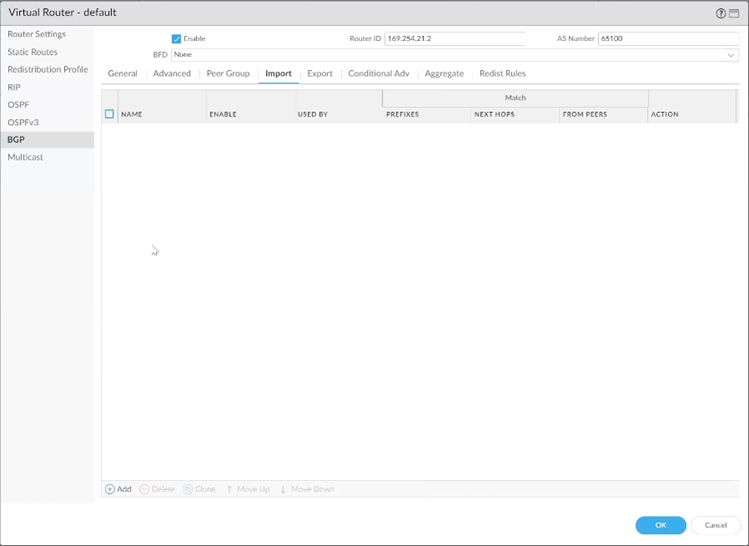
Task: Select Static Routes in the sidebar
Action: [33, 52]
